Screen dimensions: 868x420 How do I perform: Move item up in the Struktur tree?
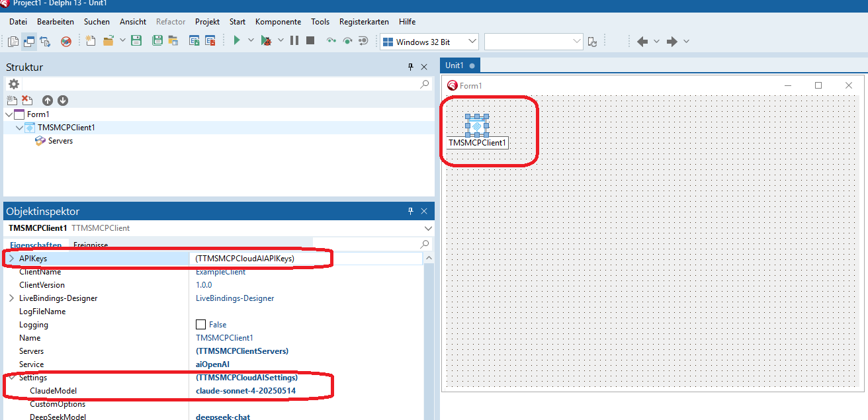pos(47,100)
